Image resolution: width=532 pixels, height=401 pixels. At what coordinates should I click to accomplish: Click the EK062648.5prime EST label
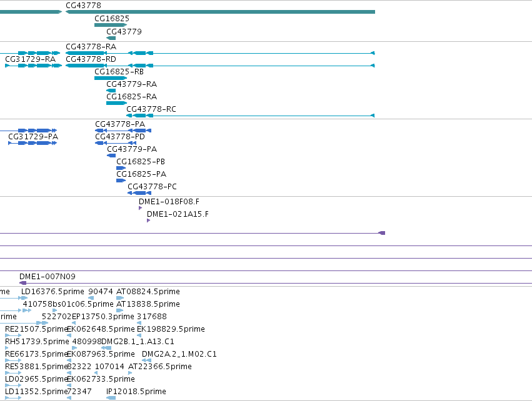click(x=101, y=329)
